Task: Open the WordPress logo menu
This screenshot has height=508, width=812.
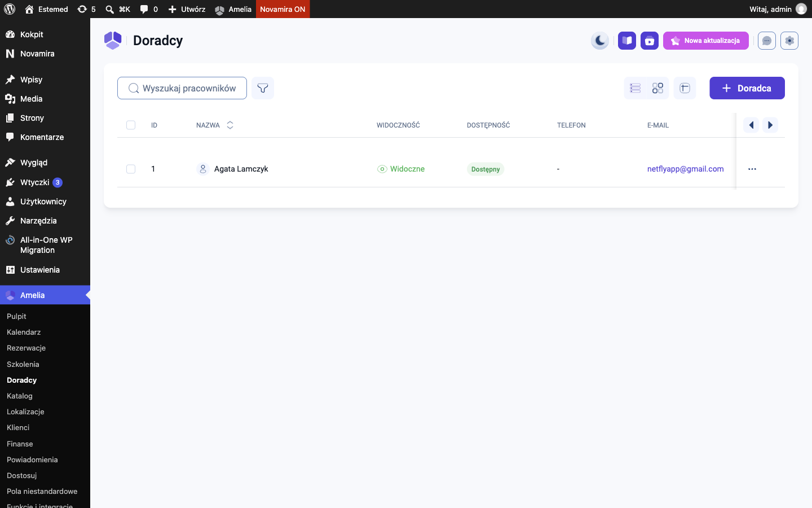Action: [x=10, y=9]
